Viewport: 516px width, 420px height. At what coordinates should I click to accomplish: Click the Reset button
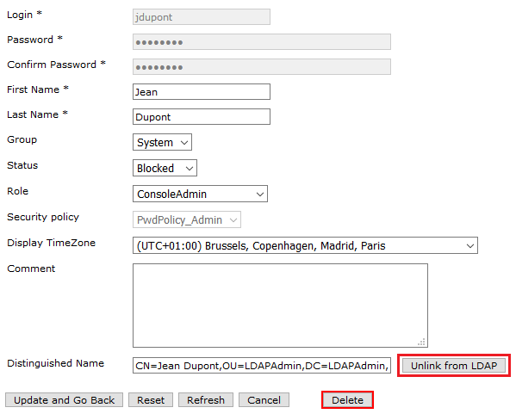(x=151, y=400)
